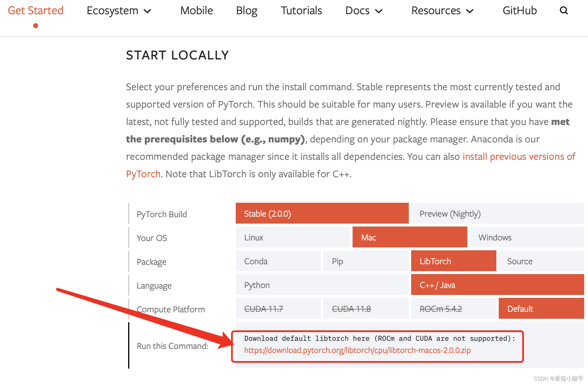Expand the Docs dropdown menu
This screenshot has height=384, width=588.
pyautogui.click(x=364, y=11)
